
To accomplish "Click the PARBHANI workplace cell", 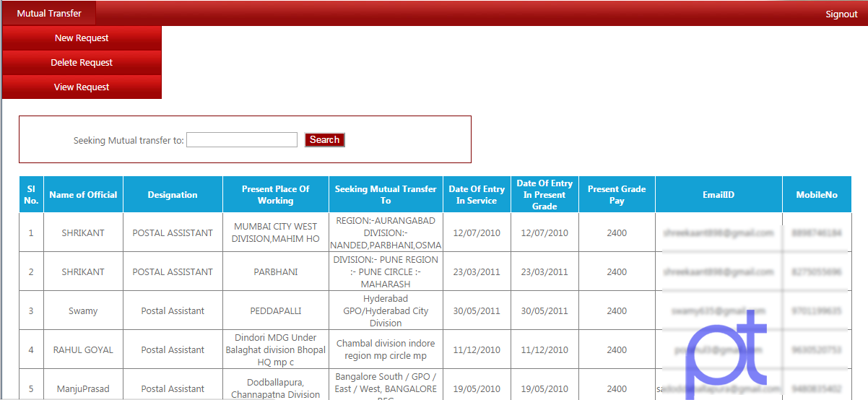I will (276, 272).
